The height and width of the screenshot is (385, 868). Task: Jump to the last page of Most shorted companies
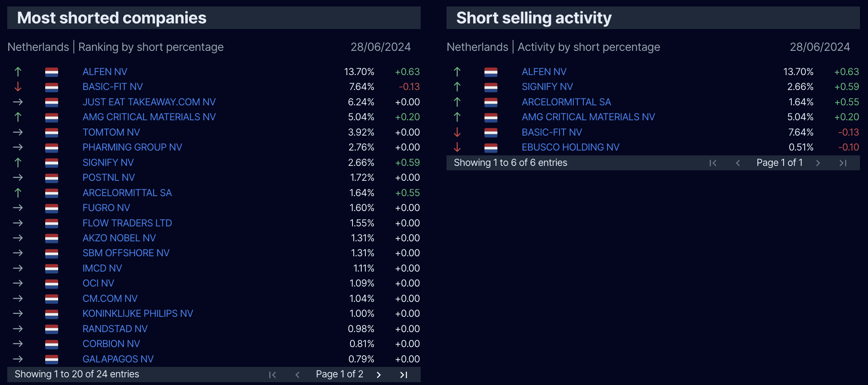pos(403,375)
